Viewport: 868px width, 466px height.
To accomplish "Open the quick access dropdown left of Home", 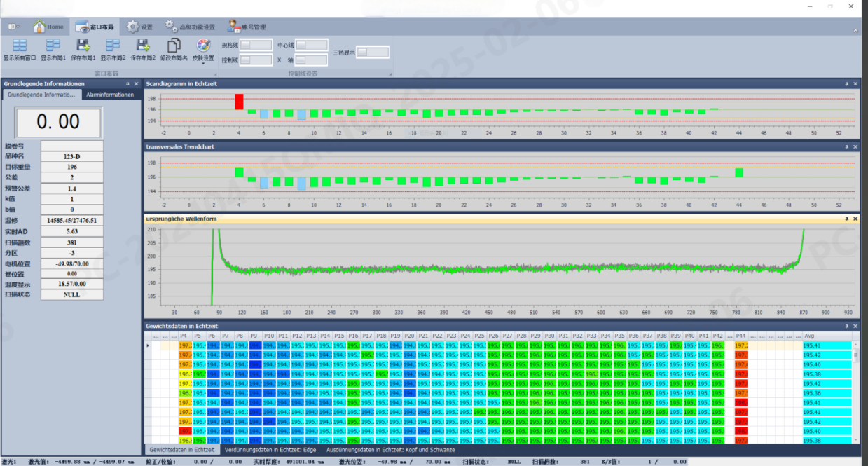I will tap(14, 27).
